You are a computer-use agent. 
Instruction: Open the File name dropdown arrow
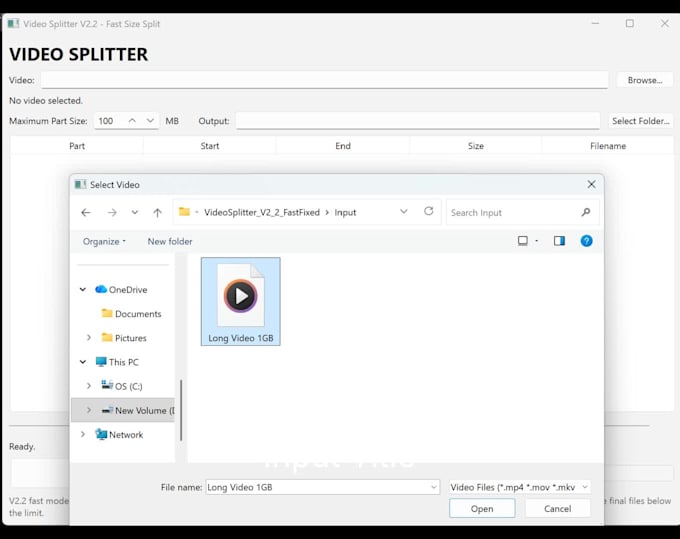pos(434,487)
